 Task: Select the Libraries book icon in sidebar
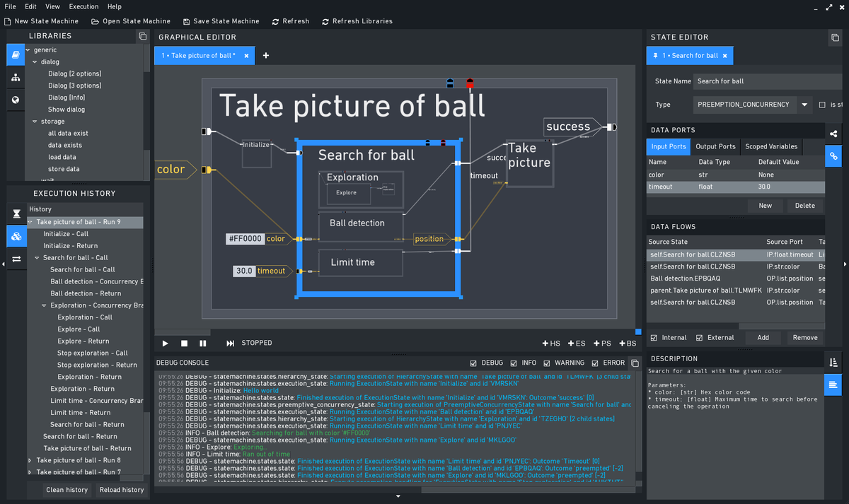click(x=14, y=54)
